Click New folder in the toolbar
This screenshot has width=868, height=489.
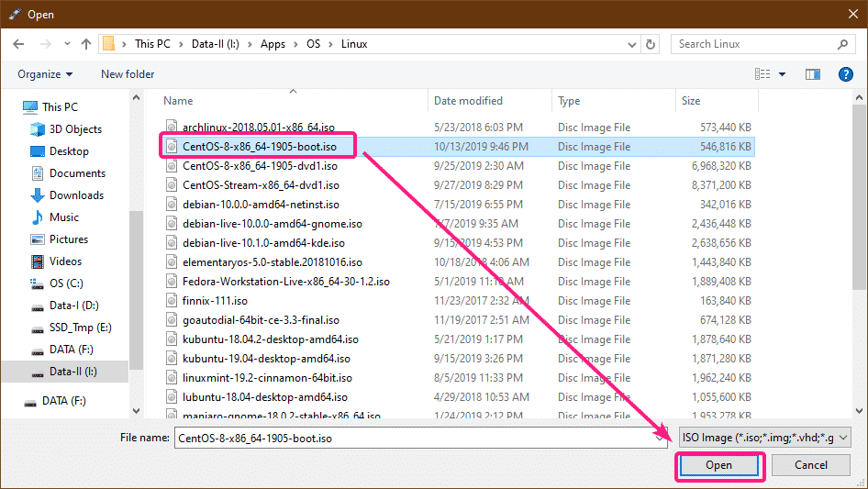pyautogui.click(x=128, y=74)
